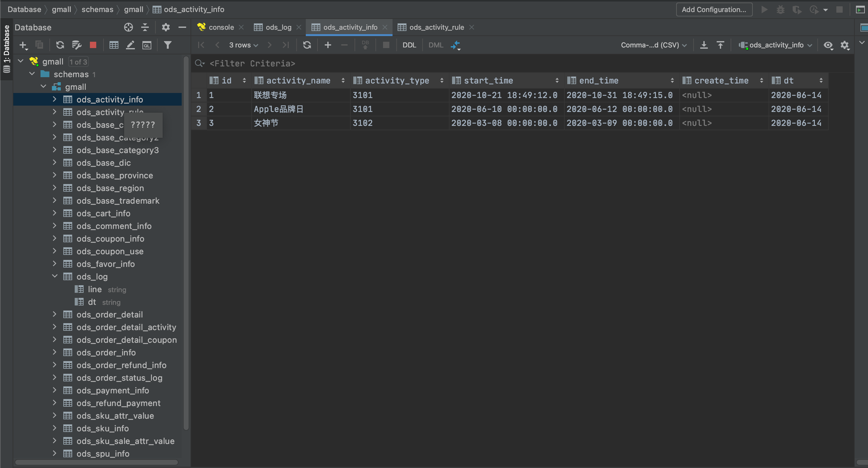The height and width of the screenshot is (468, 868).
Task: Toggle the sort arrows on the start_time column
Action: tap(557, 80)
